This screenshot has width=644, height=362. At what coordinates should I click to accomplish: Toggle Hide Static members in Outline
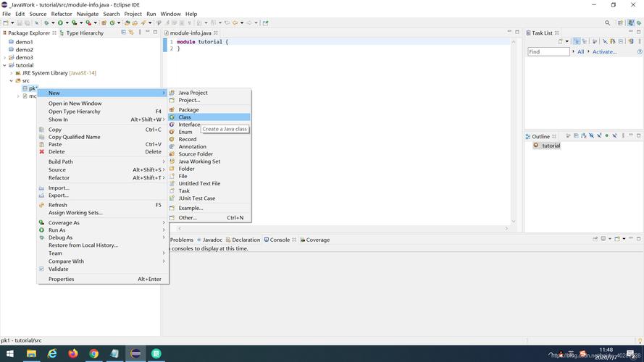[599, 135]
